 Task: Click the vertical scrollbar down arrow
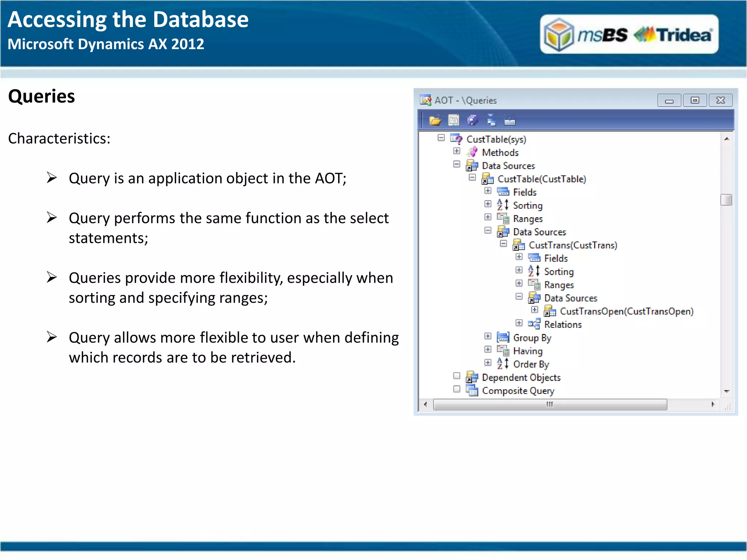point(726,391)
